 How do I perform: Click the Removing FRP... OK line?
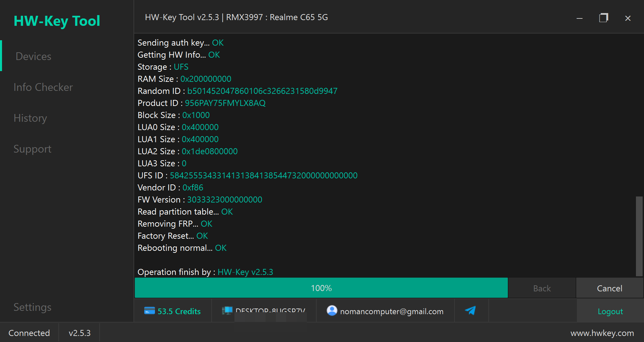click(x=175, y=224)
